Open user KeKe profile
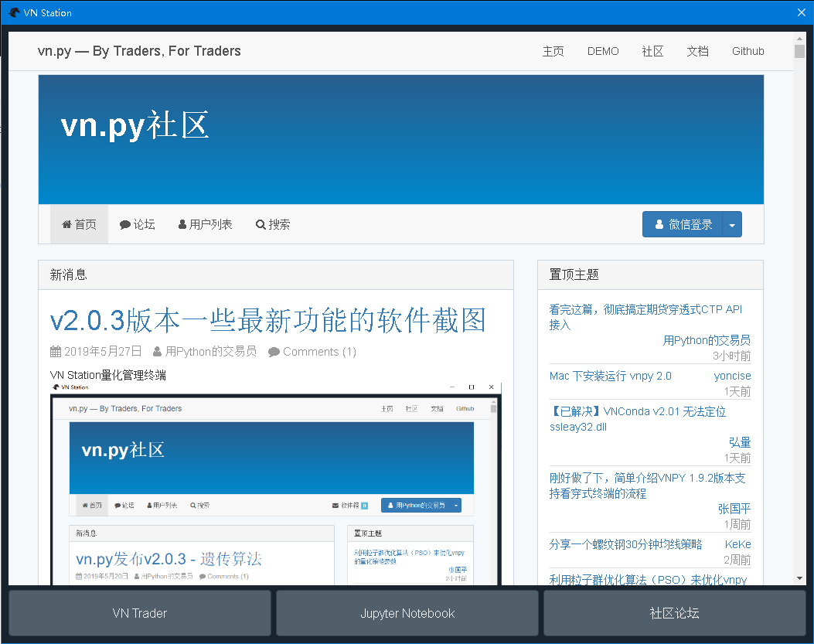 (737, 543)
